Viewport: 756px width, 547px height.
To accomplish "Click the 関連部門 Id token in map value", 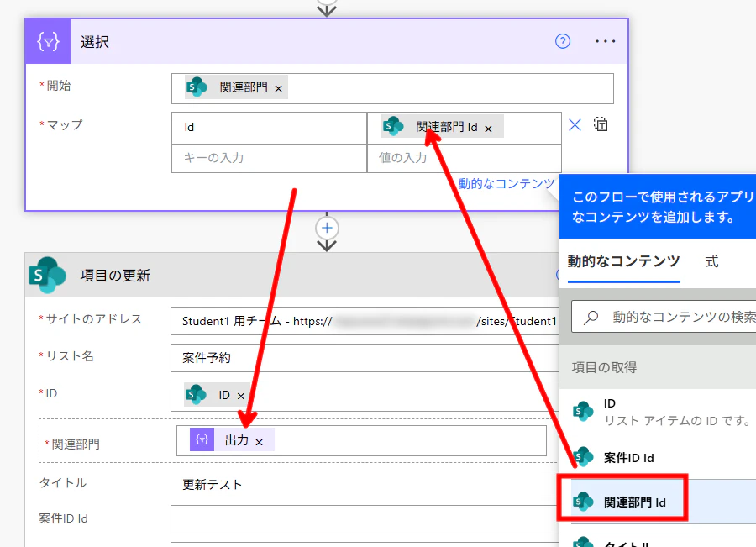I will (x=442, y=126).
